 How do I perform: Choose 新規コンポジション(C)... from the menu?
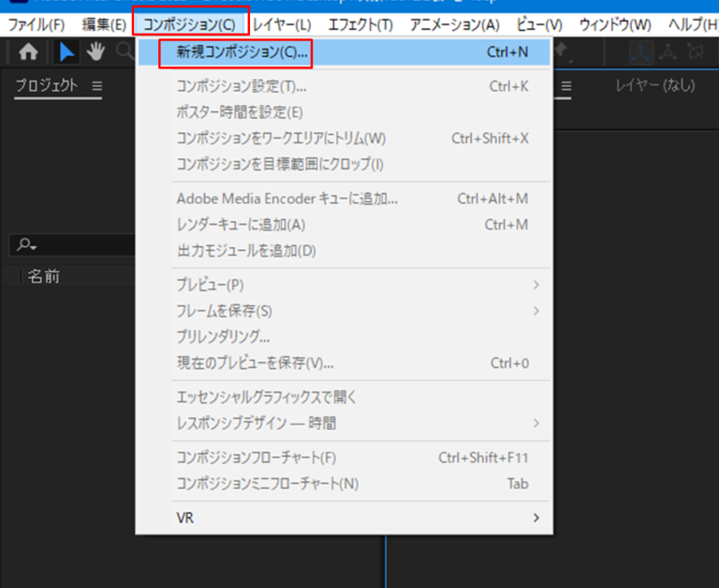click(x=242, y=52)
